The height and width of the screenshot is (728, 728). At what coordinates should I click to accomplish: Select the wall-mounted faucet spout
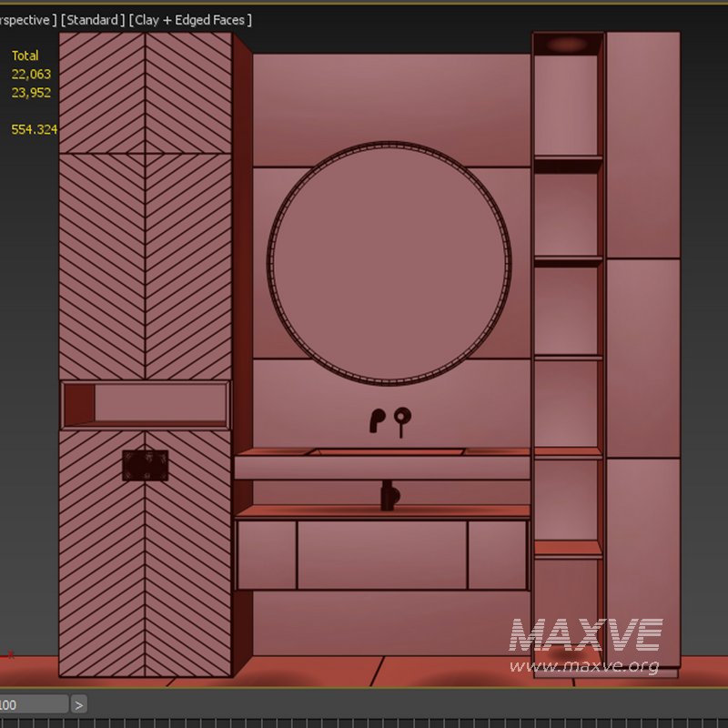point(377,420)
